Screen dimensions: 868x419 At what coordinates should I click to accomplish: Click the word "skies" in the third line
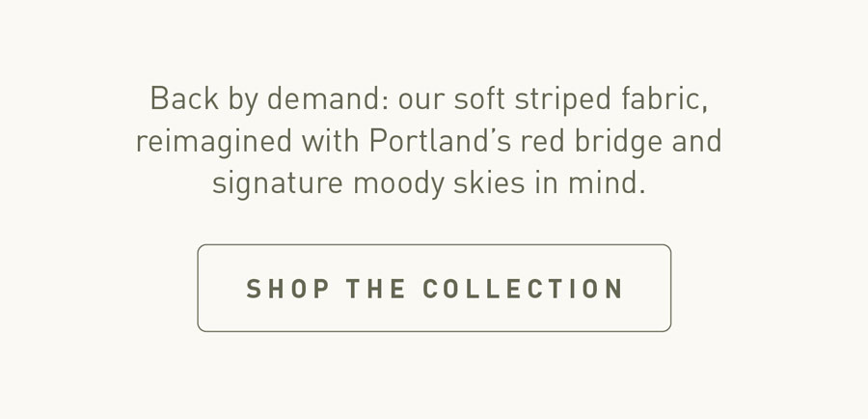(489, 182)
